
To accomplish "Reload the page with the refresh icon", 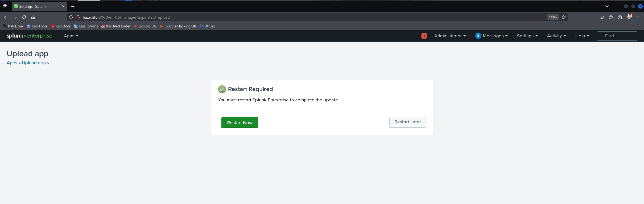I will click(x=24, y=17).
